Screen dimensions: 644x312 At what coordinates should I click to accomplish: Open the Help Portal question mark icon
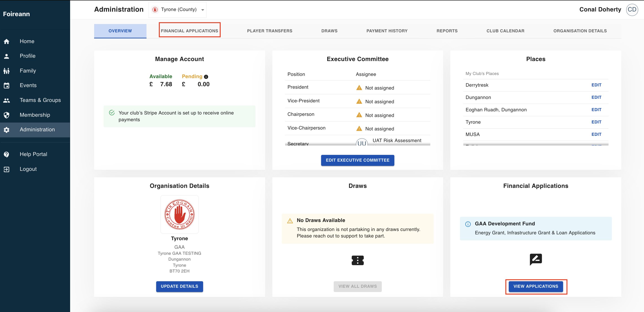7,154
